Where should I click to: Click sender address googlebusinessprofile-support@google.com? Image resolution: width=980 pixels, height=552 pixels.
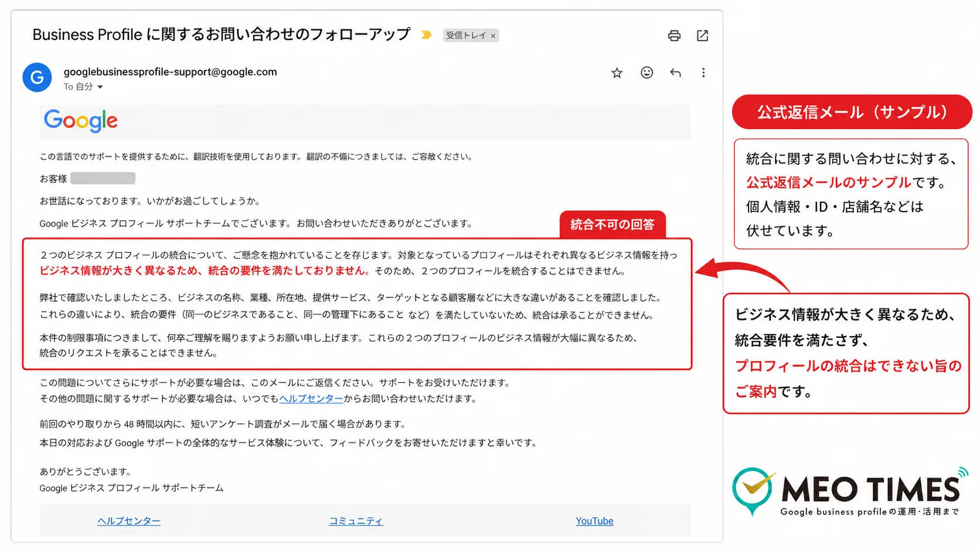[170, 72]
